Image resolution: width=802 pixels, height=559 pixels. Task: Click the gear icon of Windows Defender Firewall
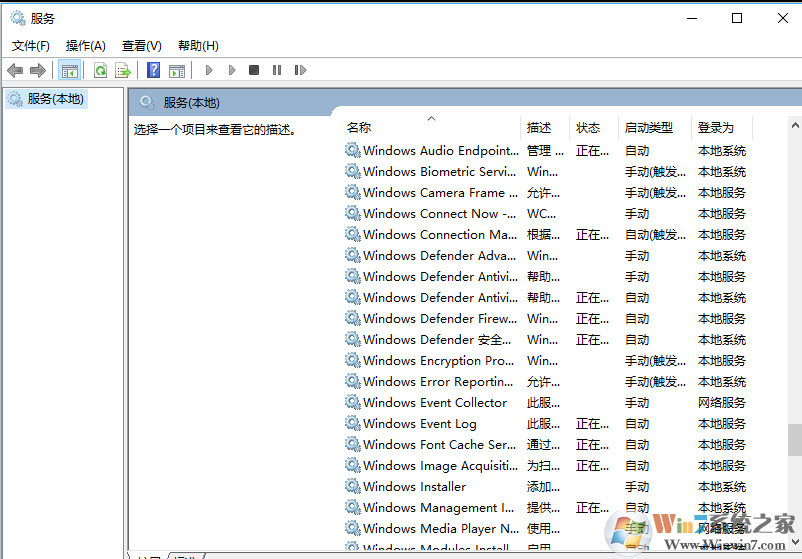[x=352, y=318]
